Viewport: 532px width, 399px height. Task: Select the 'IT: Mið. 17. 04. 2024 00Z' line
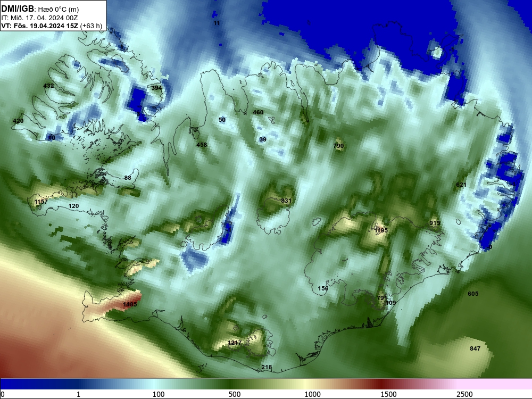39,18
